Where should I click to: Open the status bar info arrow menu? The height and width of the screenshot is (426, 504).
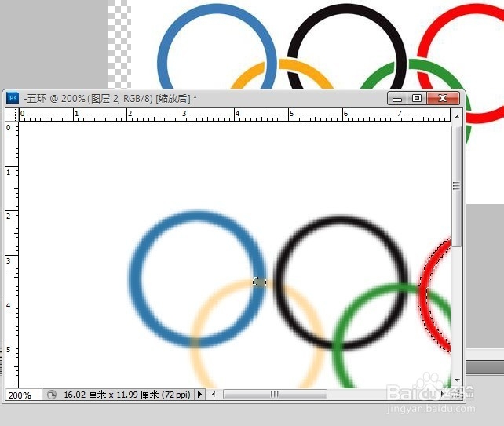pyautogui.click(x=199, y=394)
